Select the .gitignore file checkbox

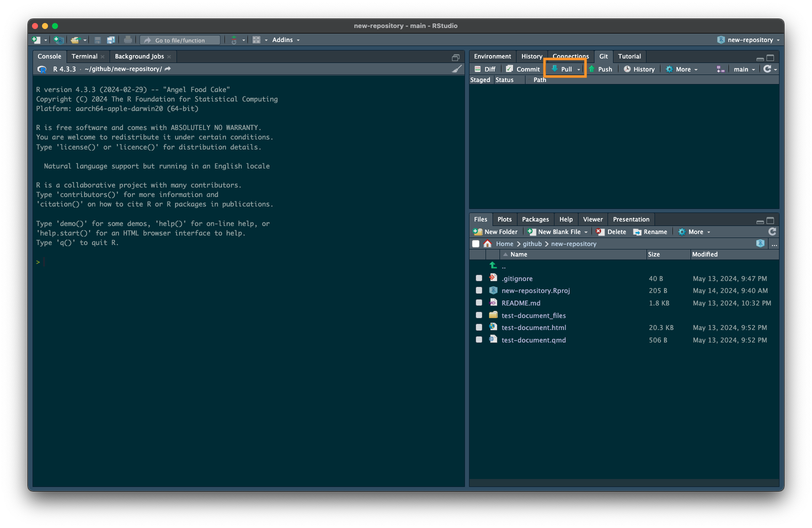click(x=479, y=278)
